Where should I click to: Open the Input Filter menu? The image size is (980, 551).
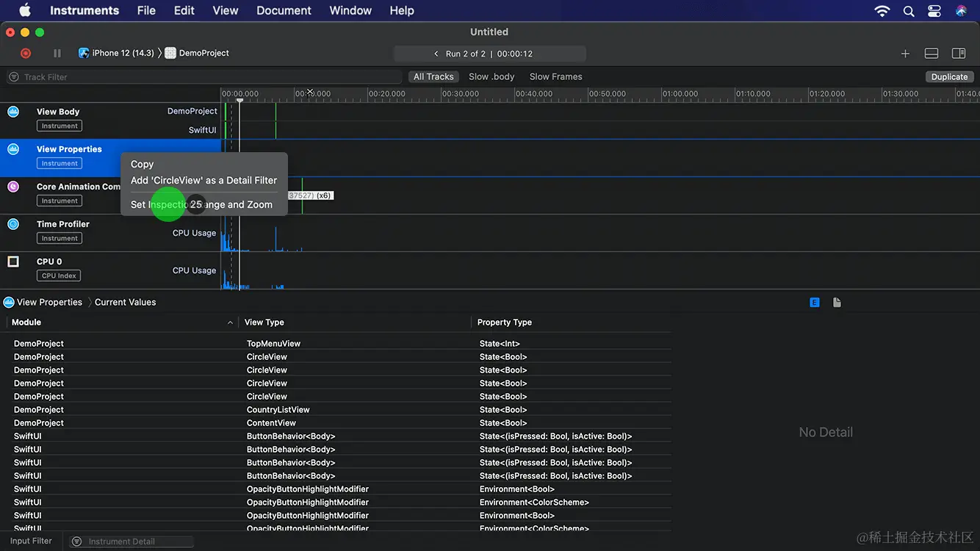[x=31, y=541]
